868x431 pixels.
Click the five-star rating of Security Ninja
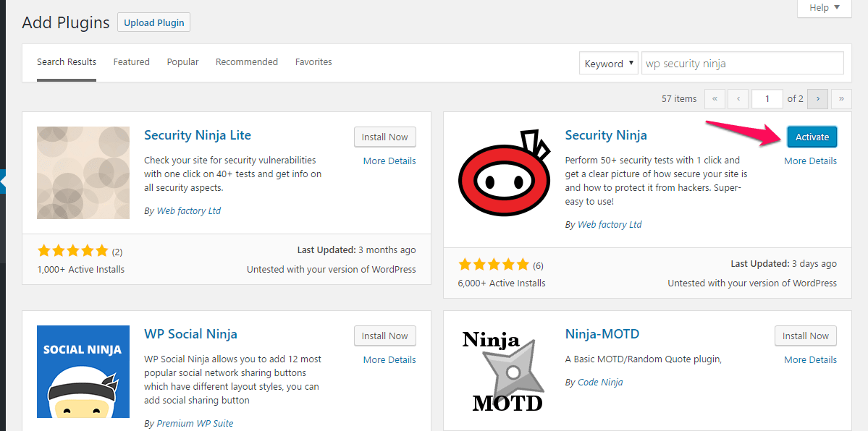(493, 265)
